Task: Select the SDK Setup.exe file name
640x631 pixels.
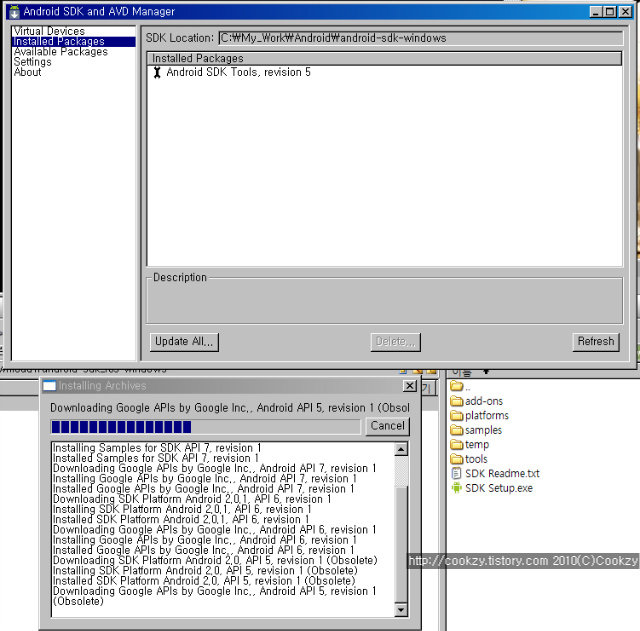Action: tap(499, 488)
